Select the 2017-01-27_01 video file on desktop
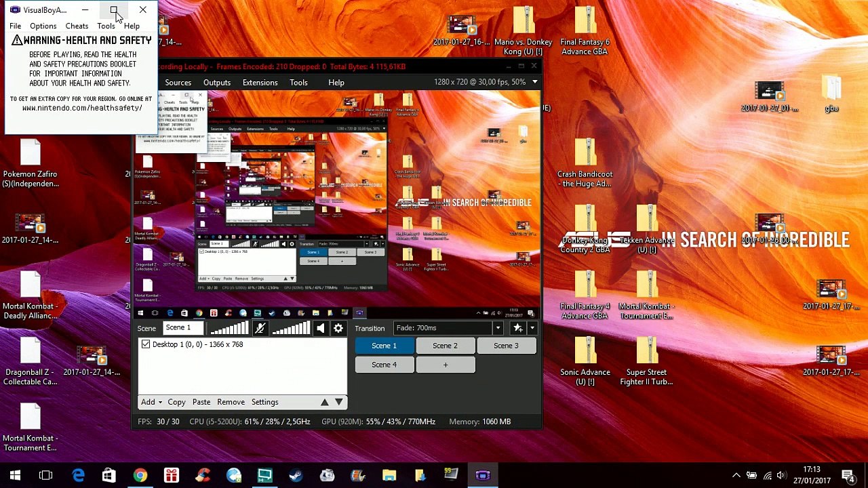The image size is (868, 488). pos(769,97)
